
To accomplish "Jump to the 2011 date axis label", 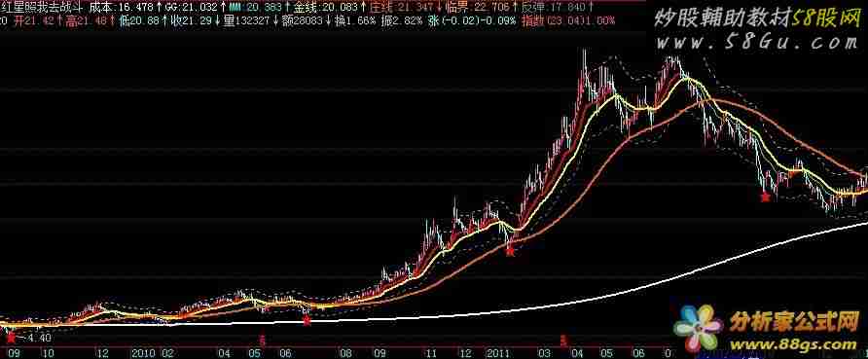I will tap(497, 353).
